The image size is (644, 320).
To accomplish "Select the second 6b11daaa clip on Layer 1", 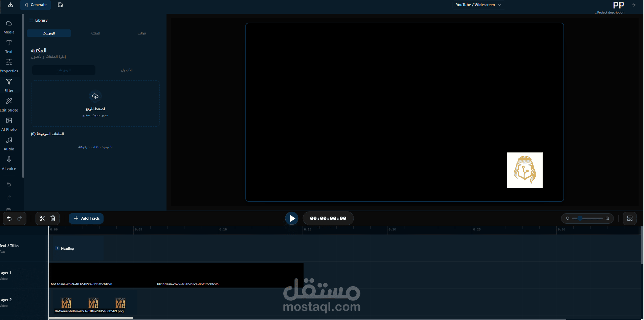I will pos(229,275).
